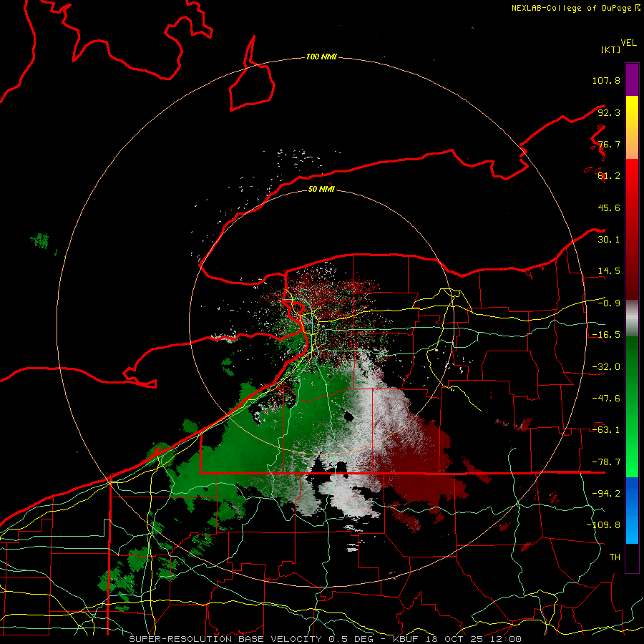Click the 45.6 scale value
The height and width of the screenshot is (644, 644).
pyautogui.click(x=609, y=208)
